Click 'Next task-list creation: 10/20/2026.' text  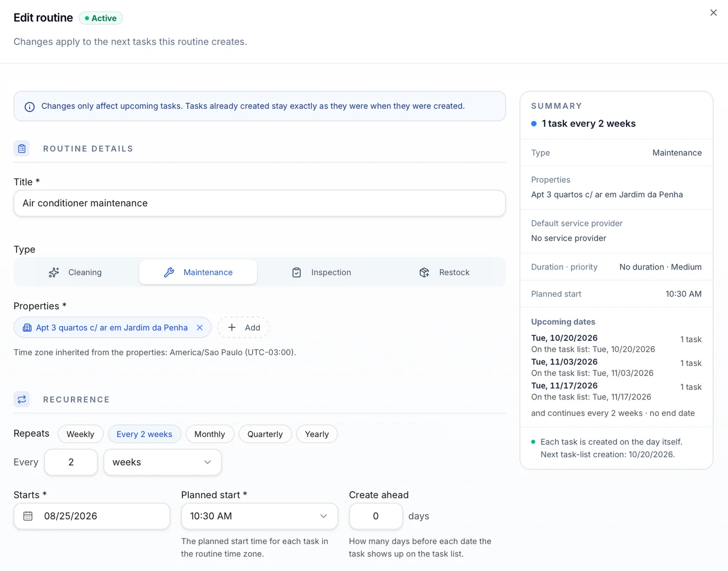(x=608, y=454)
